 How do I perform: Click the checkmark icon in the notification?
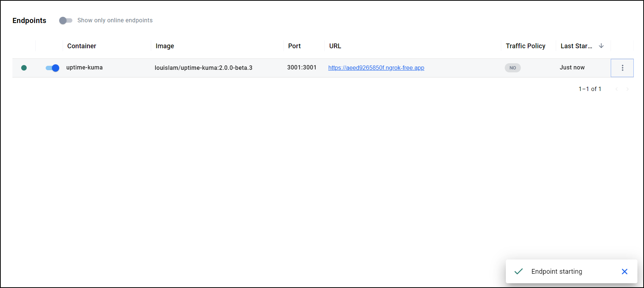(x=518, y=272)
